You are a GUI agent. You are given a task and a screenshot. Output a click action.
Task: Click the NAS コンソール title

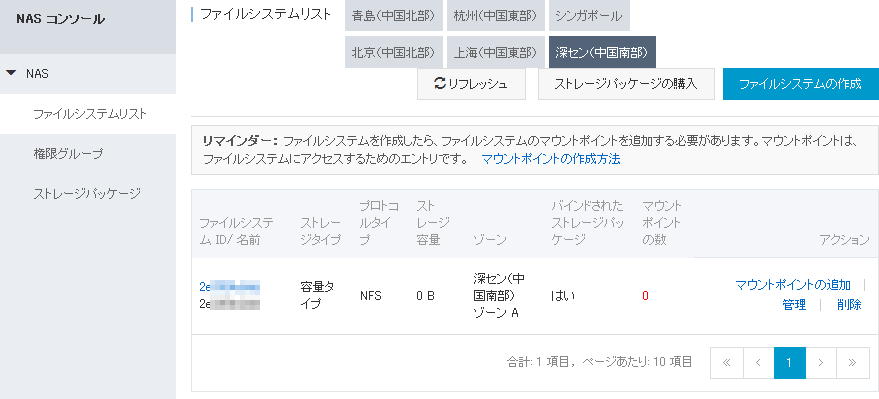point(61,20)
